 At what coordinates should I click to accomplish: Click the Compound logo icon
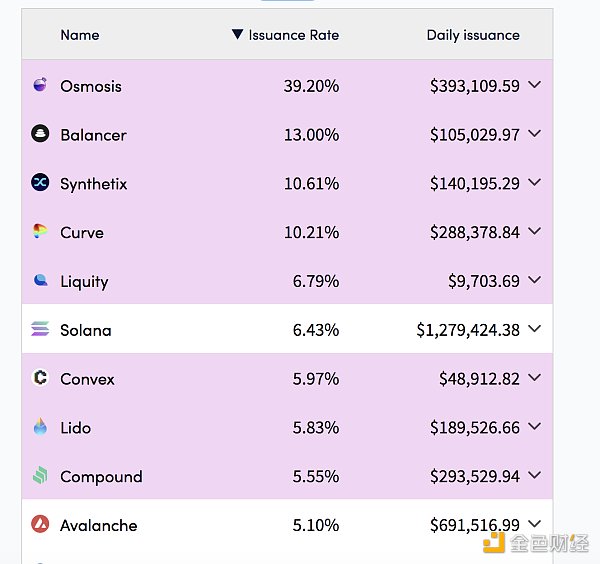pos(40,476)
